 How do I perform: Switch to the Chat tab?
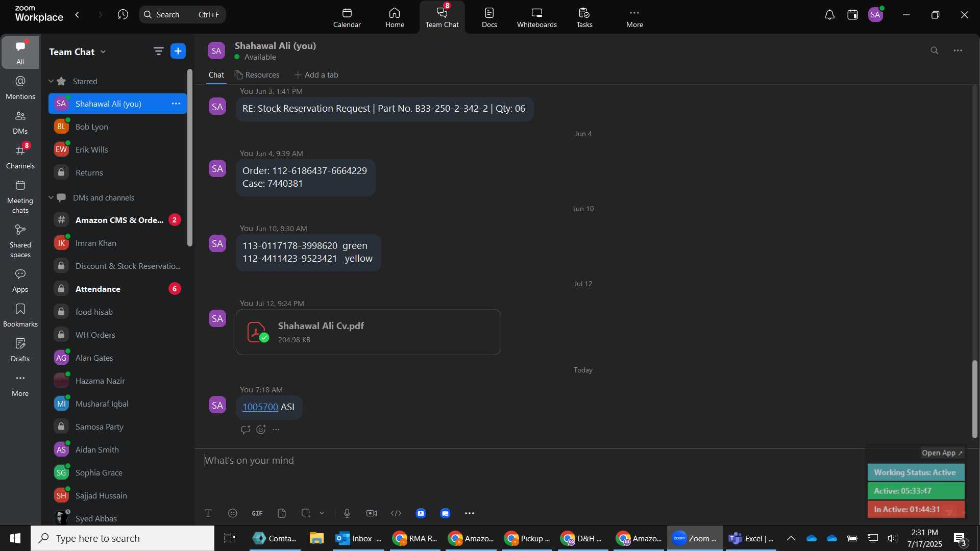[216, 74]
